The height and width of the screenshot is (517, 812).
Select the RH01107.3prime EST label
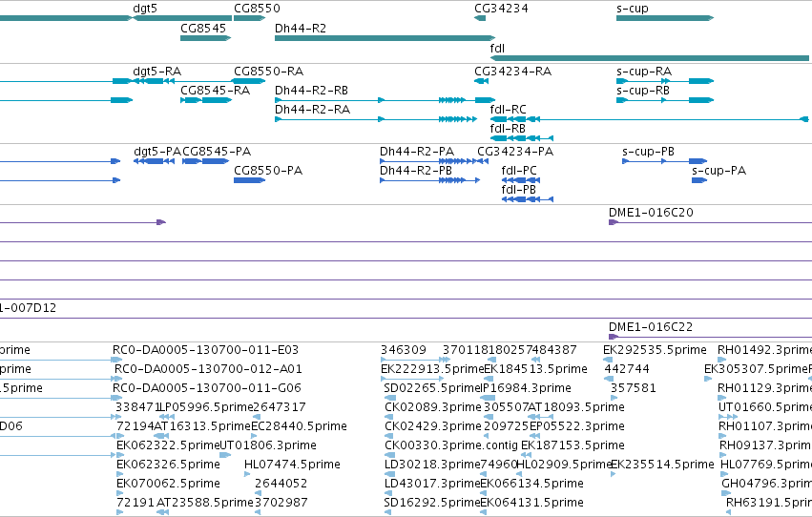[765, 426]
